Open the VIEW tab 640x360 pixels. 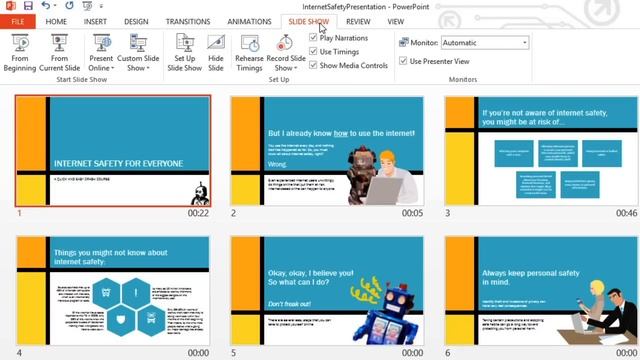point(396,22)
